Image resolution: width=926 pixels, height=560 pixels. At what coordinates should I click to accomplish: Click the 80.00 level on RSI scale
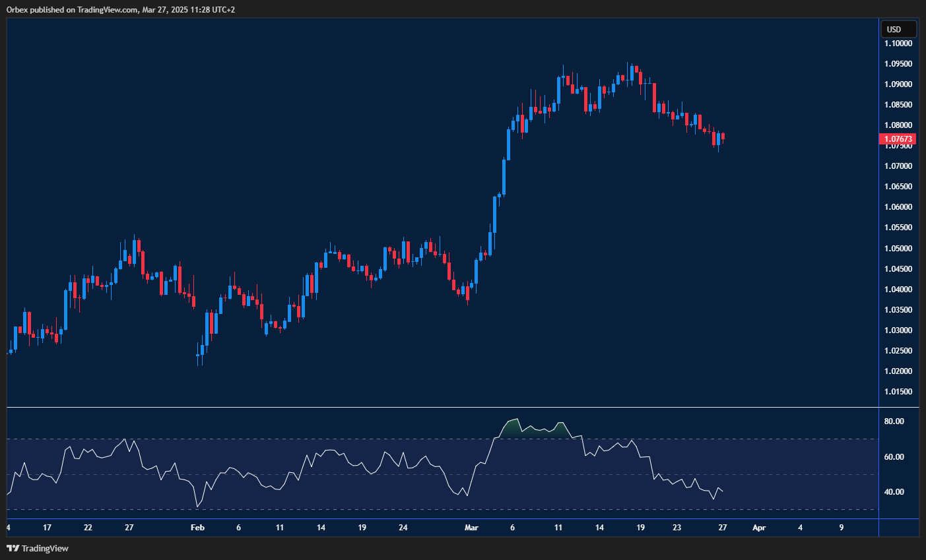pos(894,421)
